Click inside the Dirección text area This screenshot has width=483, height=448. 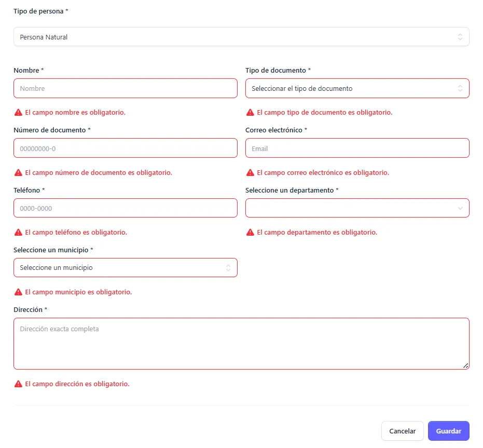coord(241,343)
